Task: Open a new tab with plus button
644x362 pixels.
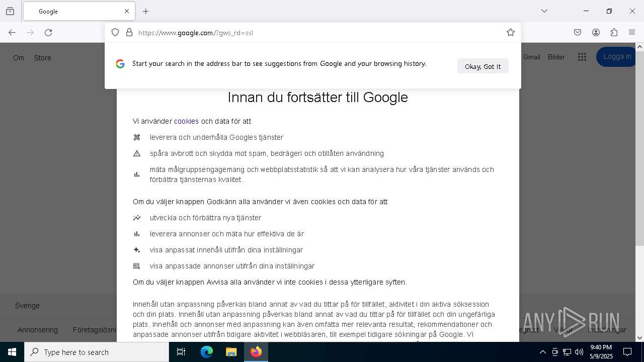Action: click(x=146, y=11)
